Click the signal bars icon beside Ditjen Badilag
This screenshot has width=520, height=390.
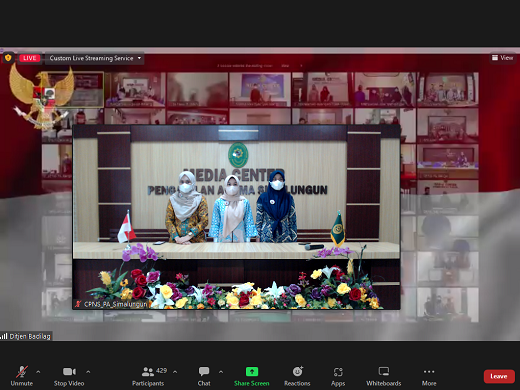pyautogui.click(x=4, y=336)
